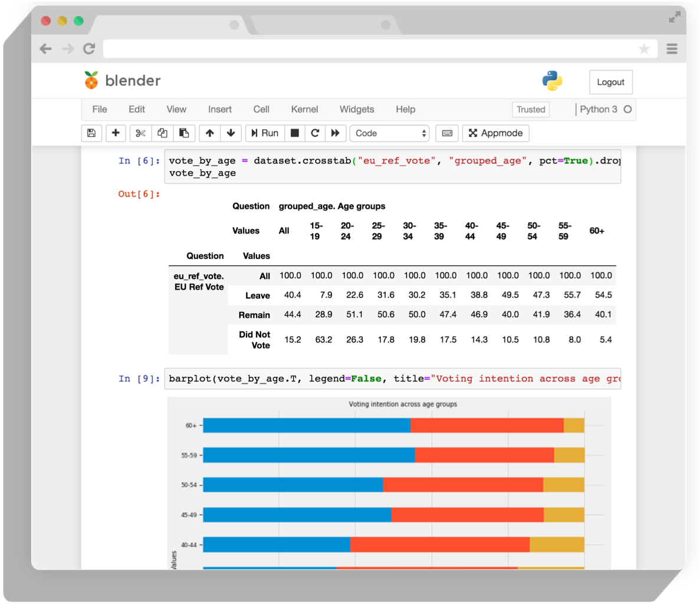Viewport: 700px width, 607px height.
Task: Open the Kernel menu
Action: coord(304,109)
